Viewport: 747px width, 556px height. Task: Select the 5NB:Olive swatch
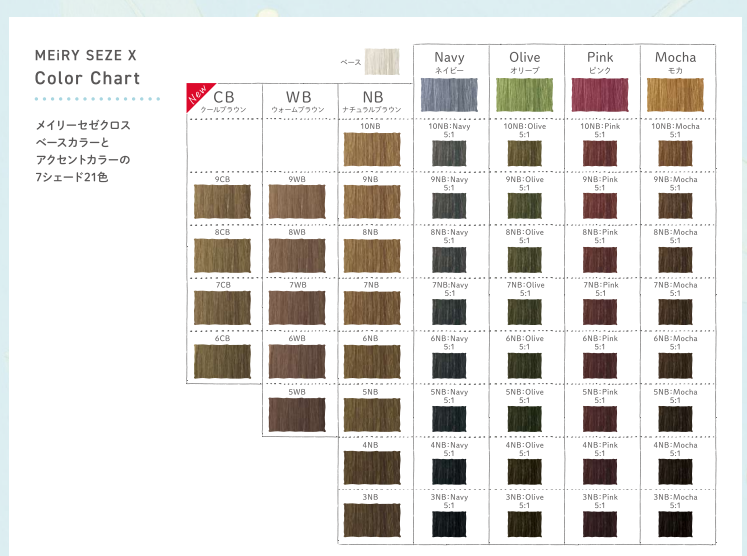[525, 419]
